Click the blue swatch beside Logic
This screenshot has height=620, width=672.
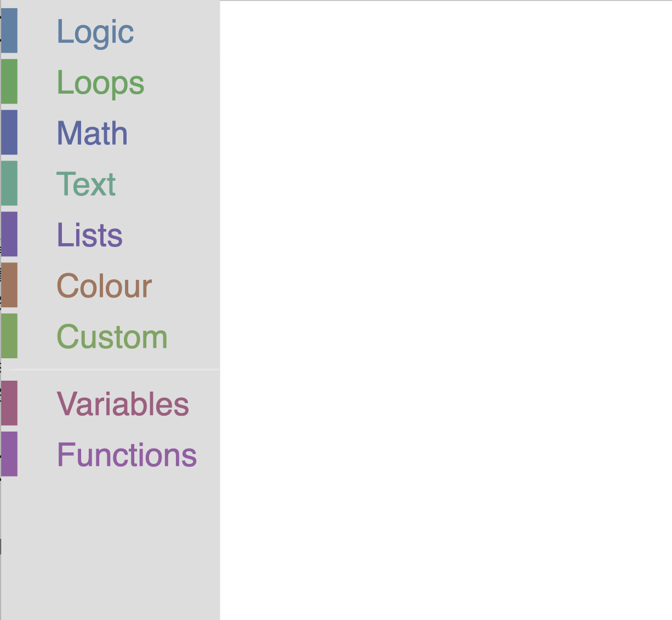9,31
